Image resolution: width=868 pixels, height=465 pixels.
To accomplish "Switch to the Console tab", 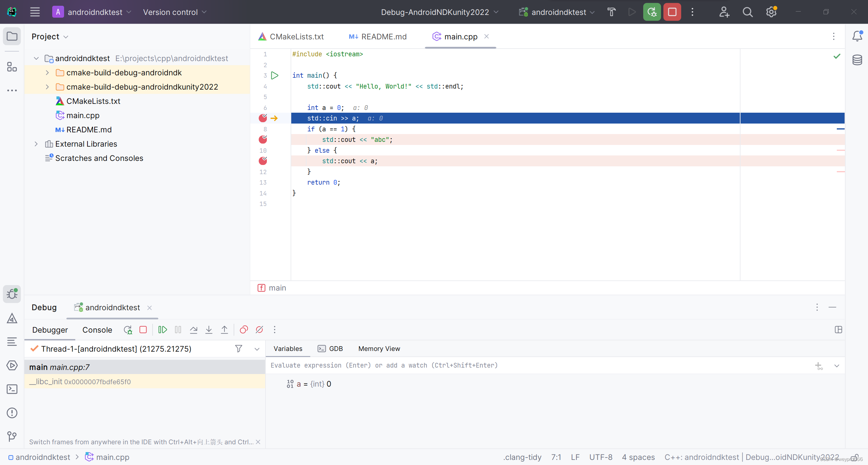I will pos(97,330).
